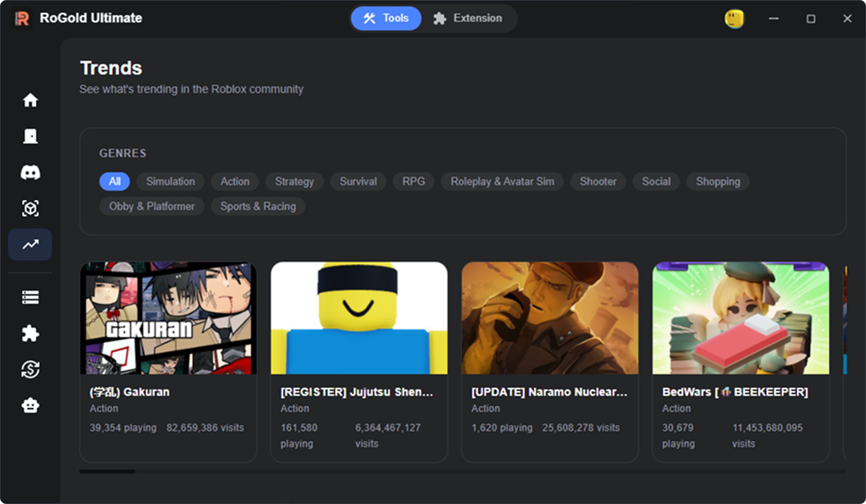Viewport: 866px width, 504px height.
Task: Open the Jujutsu Shen game thumbnail
Action: pyautogui.click(x=359, y=318)
